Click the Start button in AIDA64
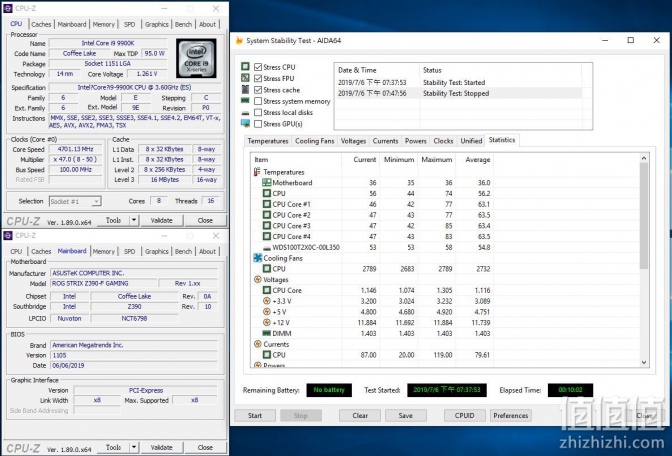 pos(255,415)
